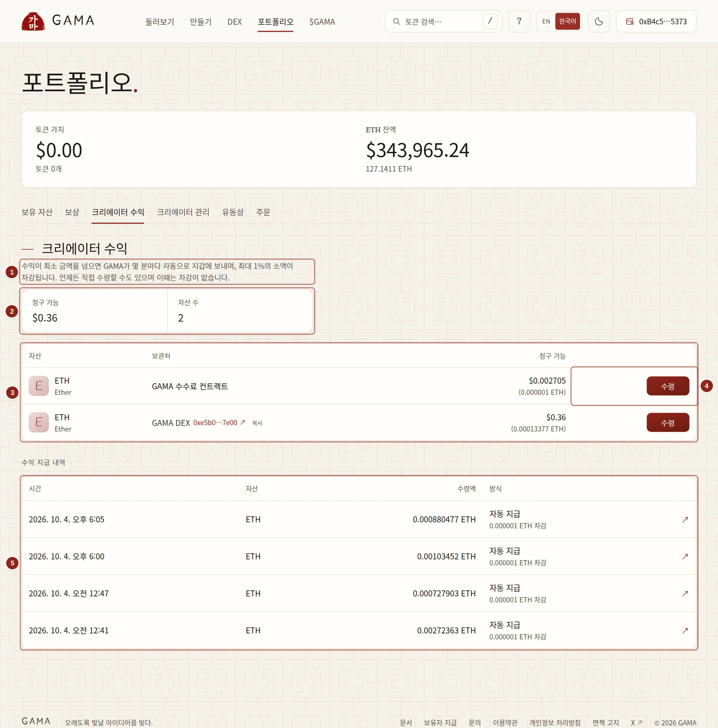Go to DEX page
718x728 pixels.
234,22
